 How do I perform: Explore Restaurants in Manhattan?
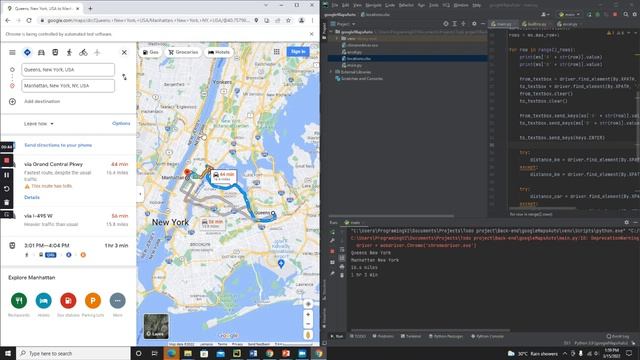coord(19,300)
